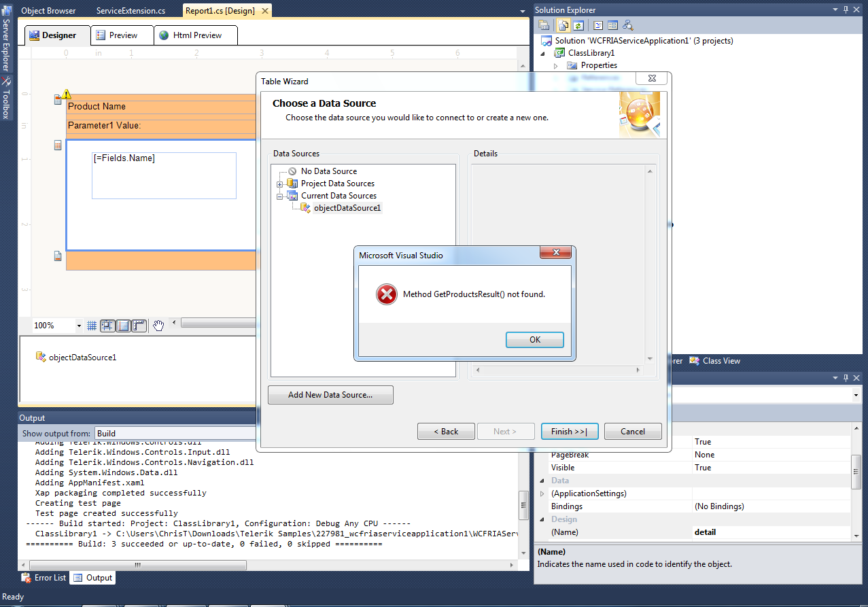Click the Bindings property value
This screenshot has height=607, width=868.
click(x=771, y=506)
